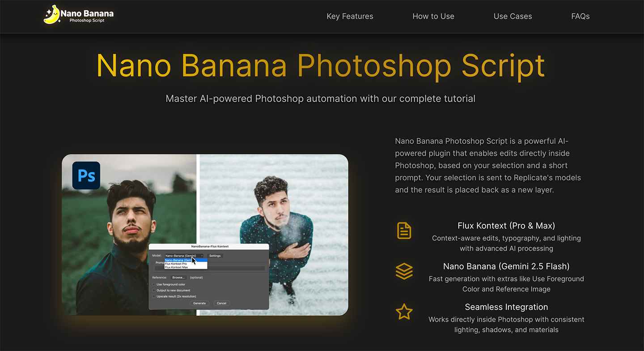This screenshot has height=351, width=644.
Task: Open the Model dropdown in the dialog
Action: click(184, 256)
